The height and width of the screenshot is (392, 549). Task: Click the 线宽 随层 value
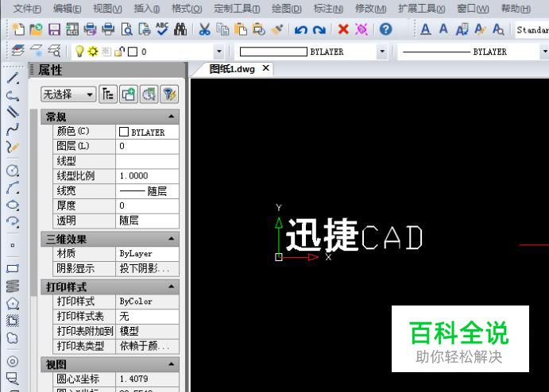coord(147,190)
